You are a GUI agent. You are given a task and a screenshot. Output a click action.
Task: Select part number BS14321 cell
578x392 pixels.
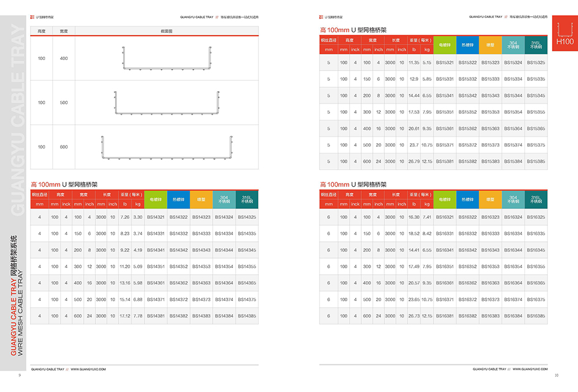[156, 217]
